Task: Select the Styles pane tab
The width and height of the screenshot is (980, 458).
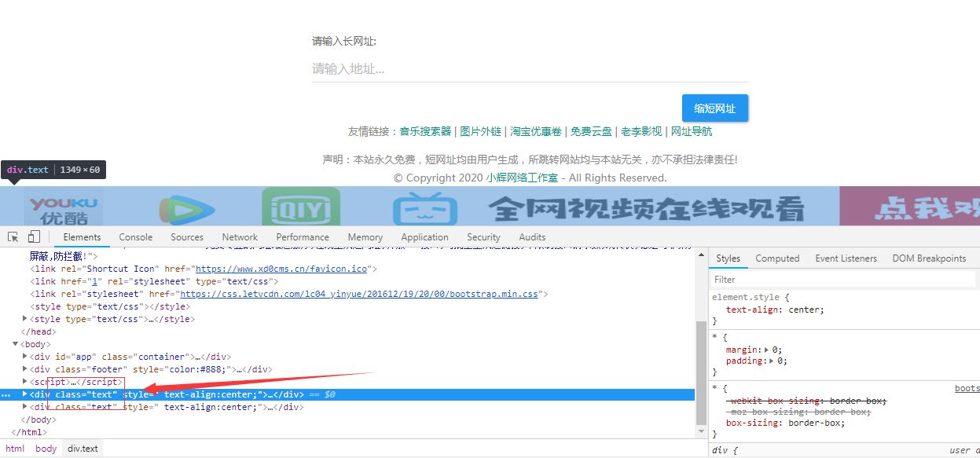Action: [x=728, y=258]
